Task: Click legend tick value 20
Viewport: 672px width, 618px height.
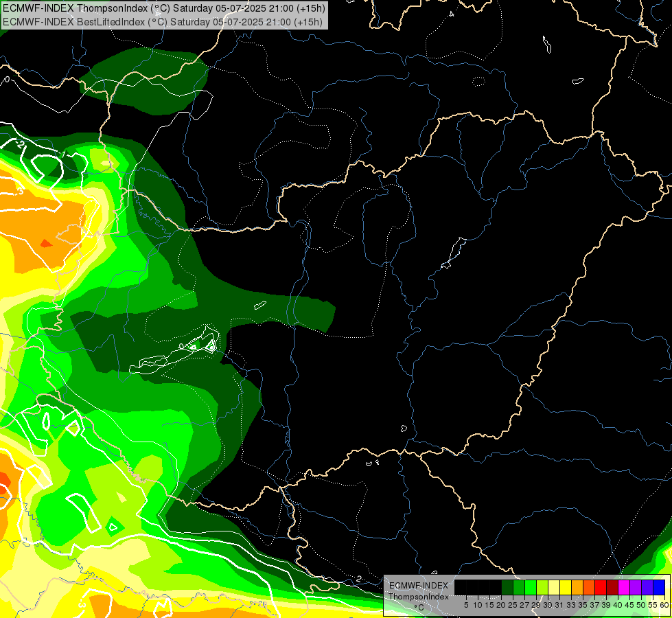Action: [x=501, y=605]
